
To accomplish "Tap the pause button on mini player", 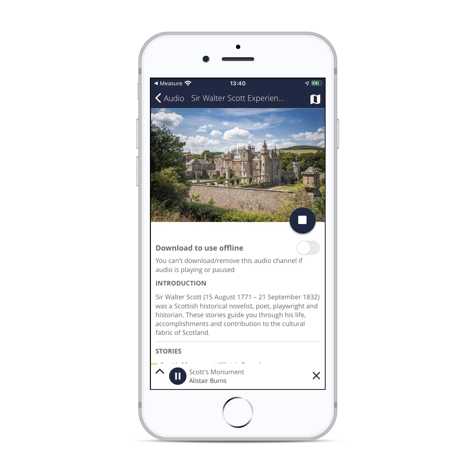I will [177, 376].
